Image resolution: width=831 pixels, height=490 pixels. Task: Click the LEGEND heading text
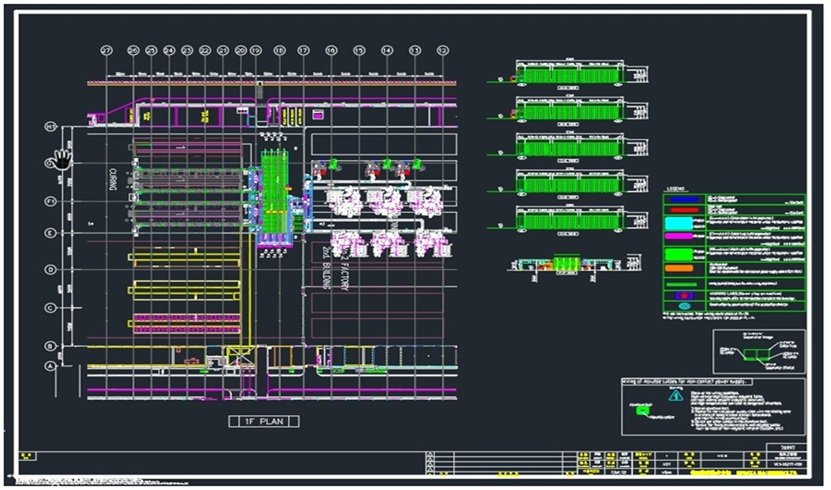point(676,188)
